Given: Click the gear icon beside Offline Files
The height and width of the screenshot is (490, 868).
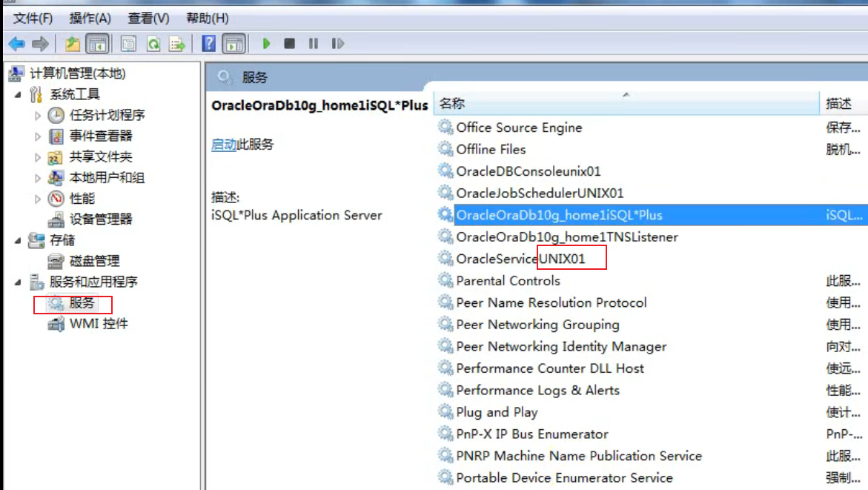Looking at the screenshot, I should (445, 149).
